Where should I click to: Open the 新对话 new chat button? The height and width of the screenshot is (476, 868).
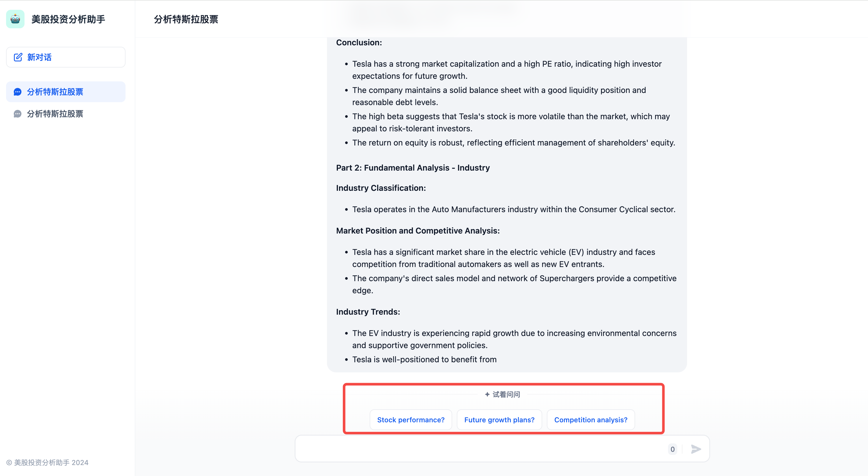pyautogui.click(x=66, y=57)
